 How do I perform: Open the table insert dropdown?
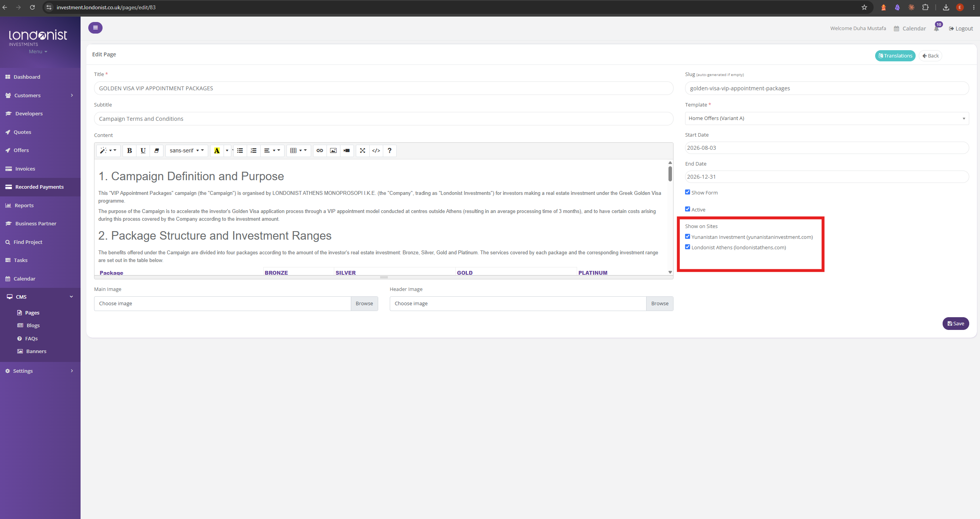tap(298, 150)
